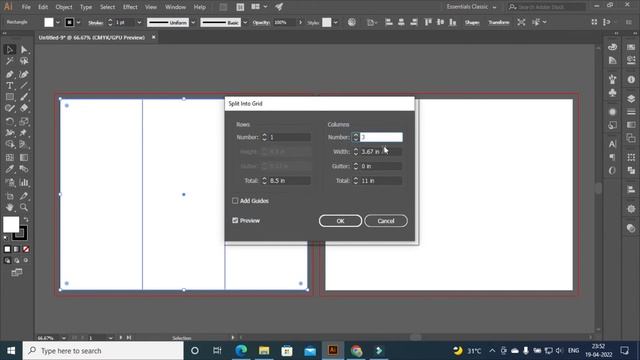Expand stroke weight dropdown
Screen dimensions: 640x360
[x=139, y=22]
